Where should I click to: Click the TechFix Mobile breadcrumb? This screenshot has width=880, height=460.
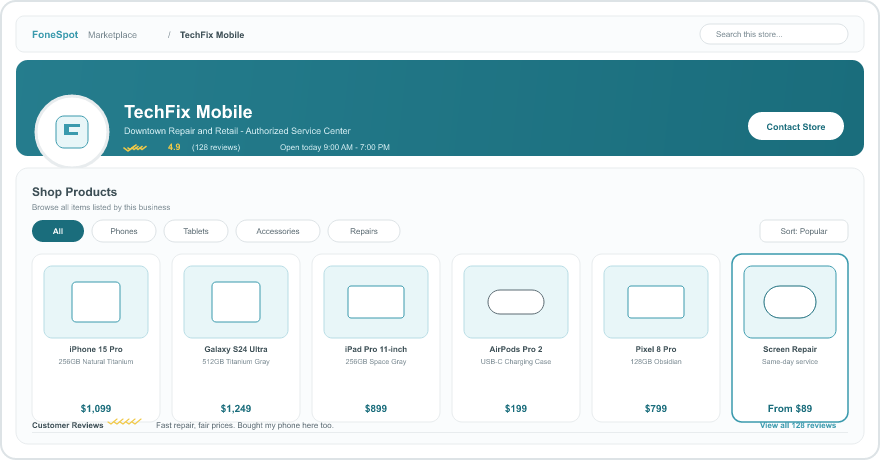pyautogui.click(x=212, y=35)
